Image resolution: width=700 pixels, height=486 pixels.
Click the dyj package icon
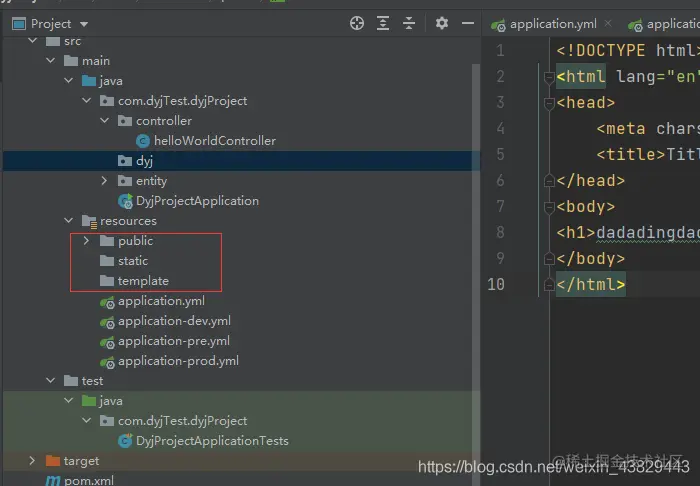coord(125,161)
